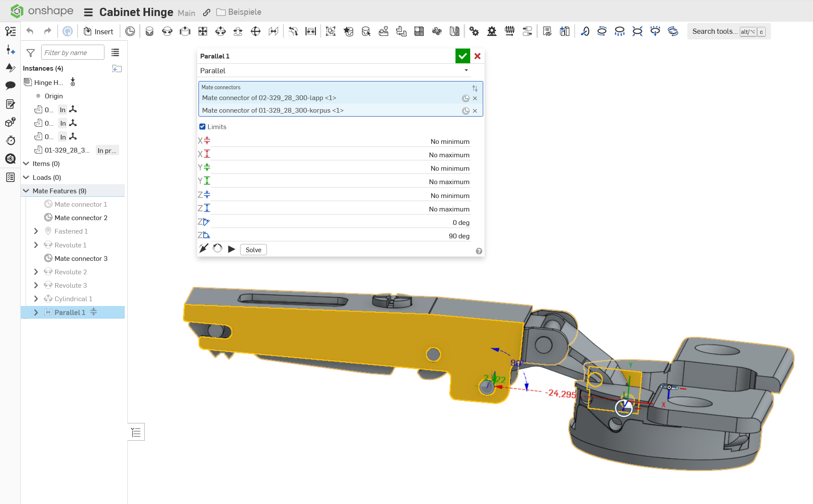This screenshot has width=813, height=504.
Task: Accept Parallel 1 with green checkmark
Action: coord(462,56)
